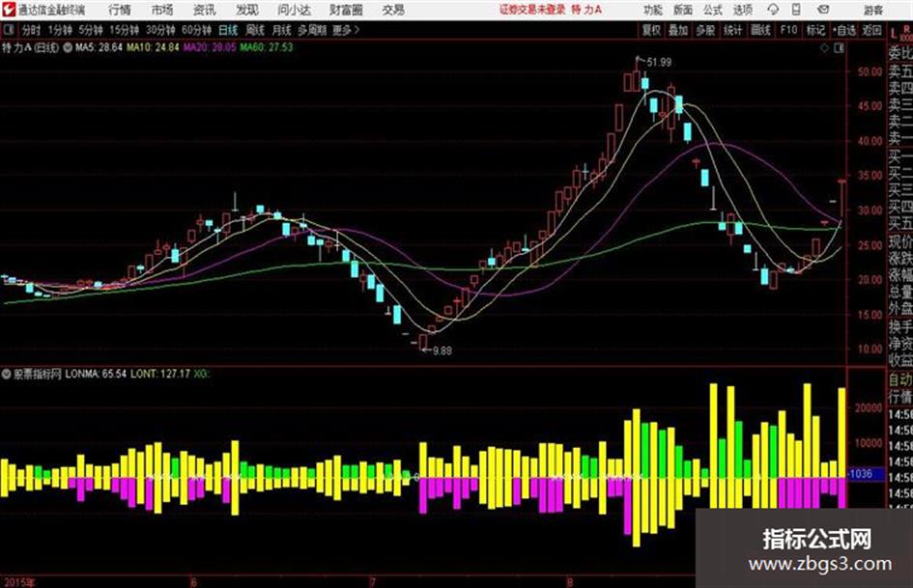Viewport: 913px width, 588px height.
Task: Open the indicator dropdown beside 特力A(日线)
Action: tap(68, 47)
